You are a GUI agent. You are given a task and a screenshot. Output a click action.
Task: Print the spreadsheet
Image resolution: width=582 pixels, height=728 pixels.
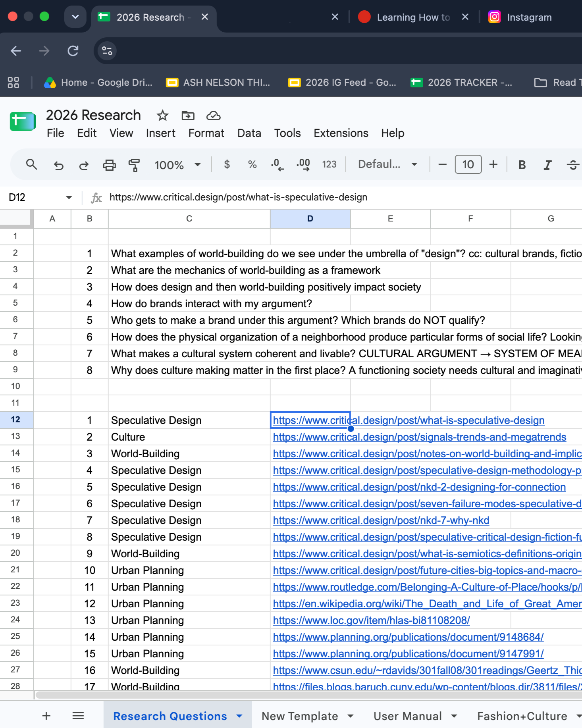click(x=109, y=165)
